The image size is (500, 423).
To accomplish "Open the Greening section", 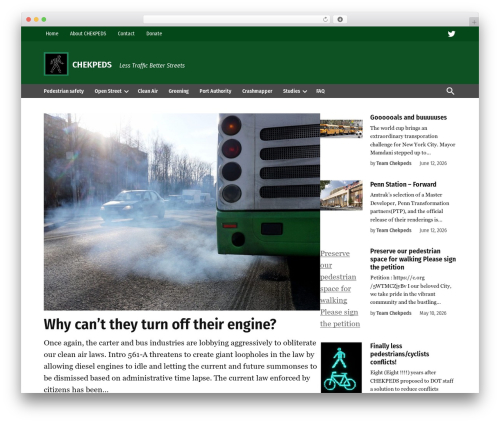I will pyautogui.click(x=179, y=91).
